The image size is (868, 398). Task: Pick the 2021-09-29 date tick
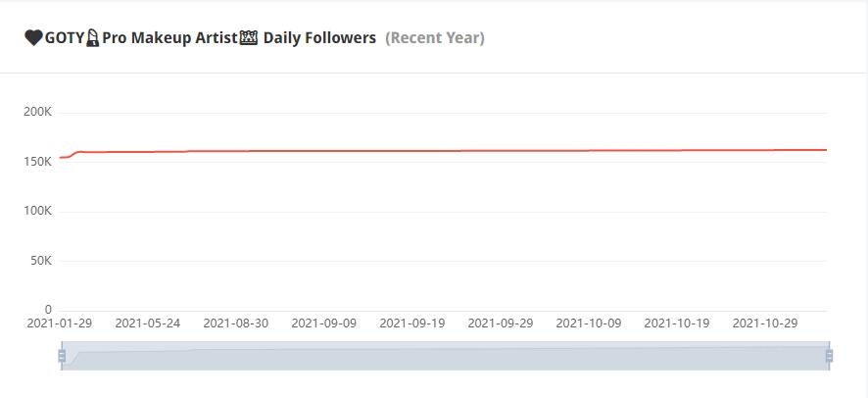point(501,323)
